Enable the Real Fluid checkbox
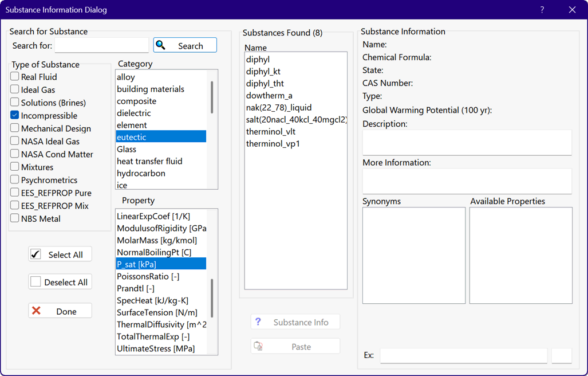588x376 pixels. (x=15, y=76)
